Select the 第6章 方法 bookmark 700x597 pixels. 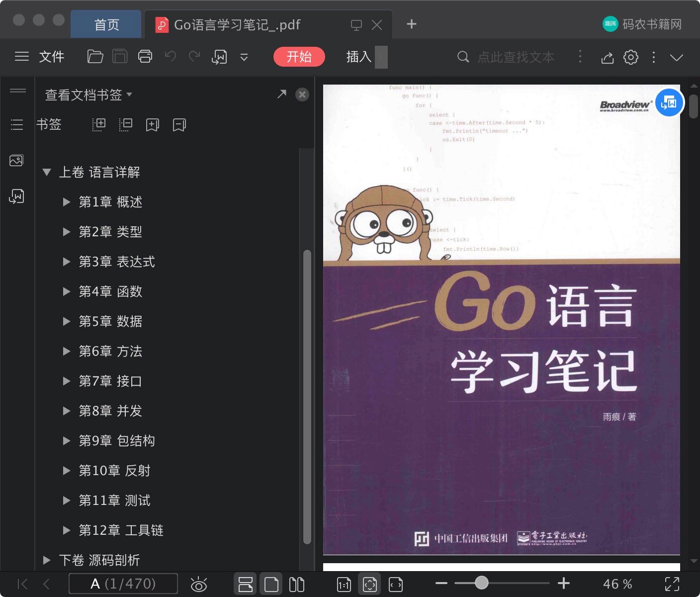tap(110, 351)
